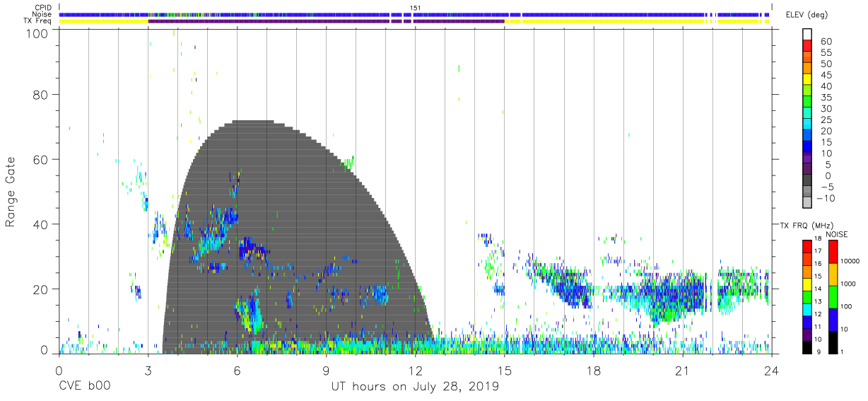Click the 'Noise' row label at top
This screenshot has width=868, height=401.
(x=42, y=14)
